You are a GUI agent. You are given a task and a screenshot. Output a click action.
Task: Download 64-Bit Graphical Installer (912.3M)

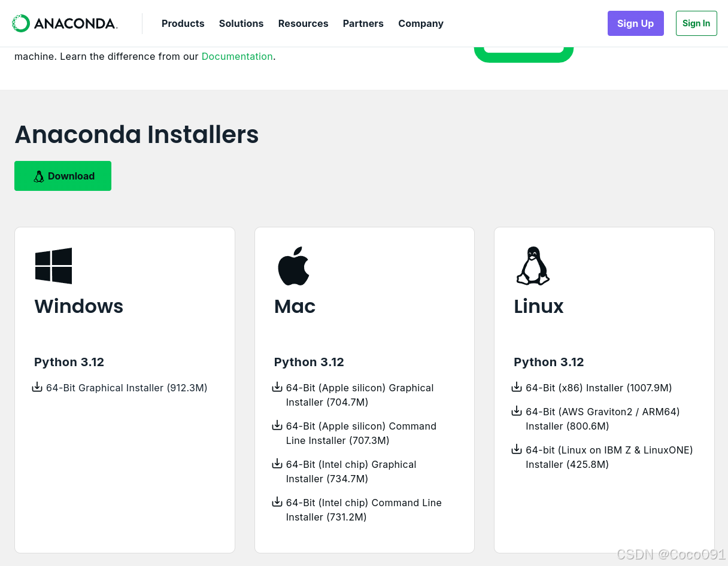(x=127, y=388)
